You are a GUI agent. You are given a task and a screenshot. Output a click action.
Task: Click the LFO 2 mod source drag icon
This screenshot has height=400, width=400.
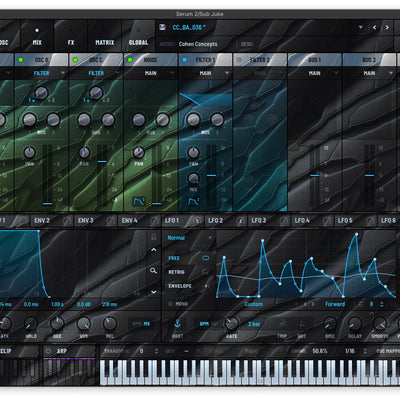point(240,220)
